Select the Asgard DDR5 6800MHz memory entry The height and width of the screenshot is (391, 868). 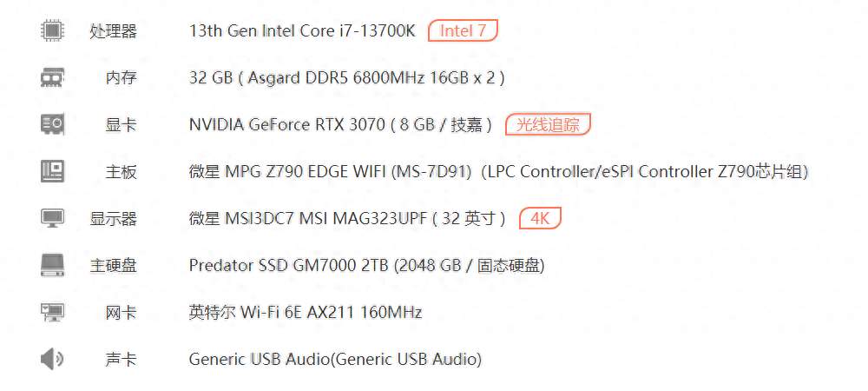coord(346,78)
